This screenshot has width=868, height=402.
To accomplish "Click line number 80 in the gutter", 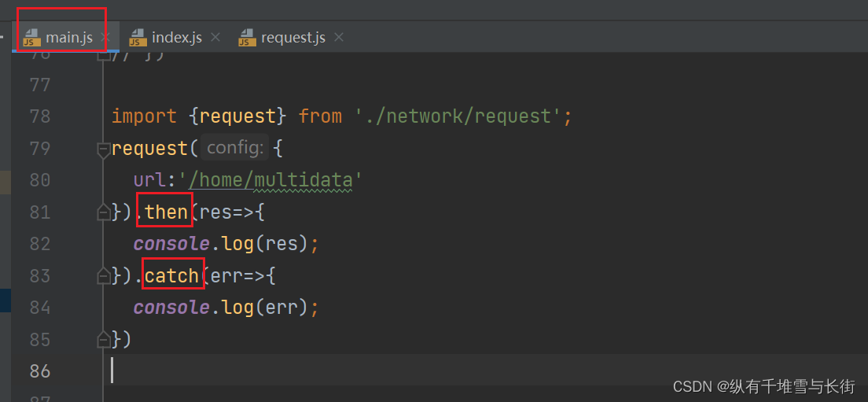I will point(40,180).
